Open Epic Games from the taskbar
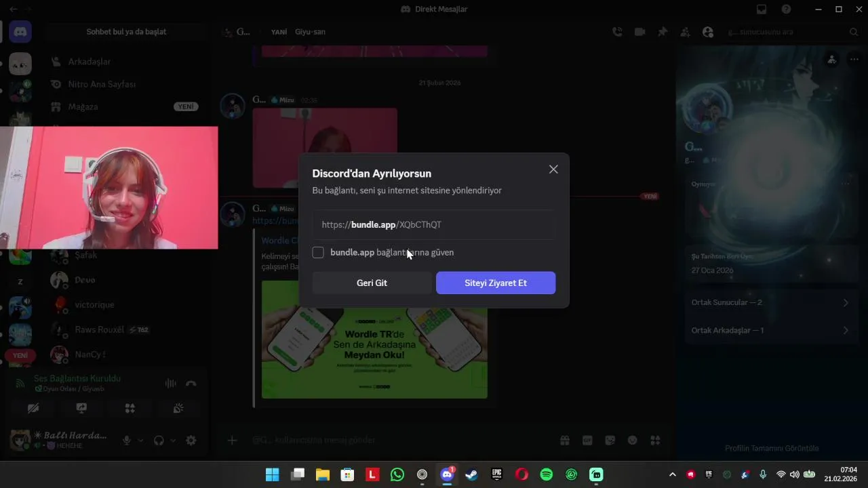The image size is (868, 488). coord(496,474)
